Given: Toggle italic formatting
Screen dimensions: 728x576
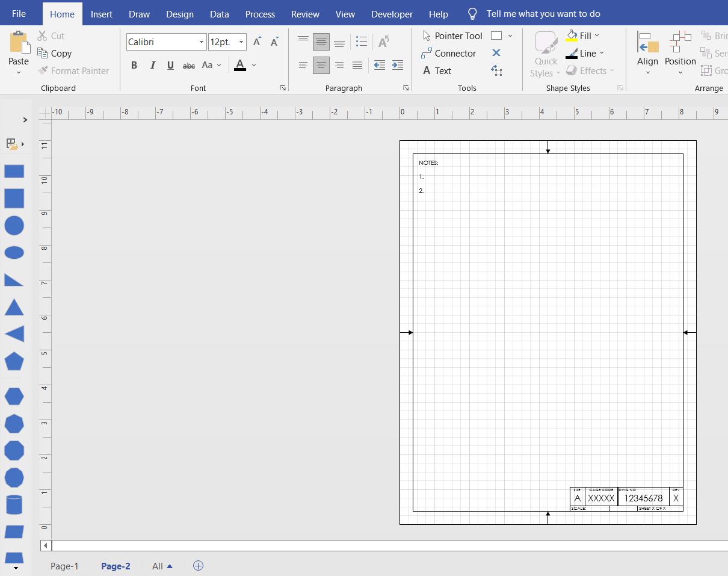Looking at the screenshot, I should click(x=152, y=65).
